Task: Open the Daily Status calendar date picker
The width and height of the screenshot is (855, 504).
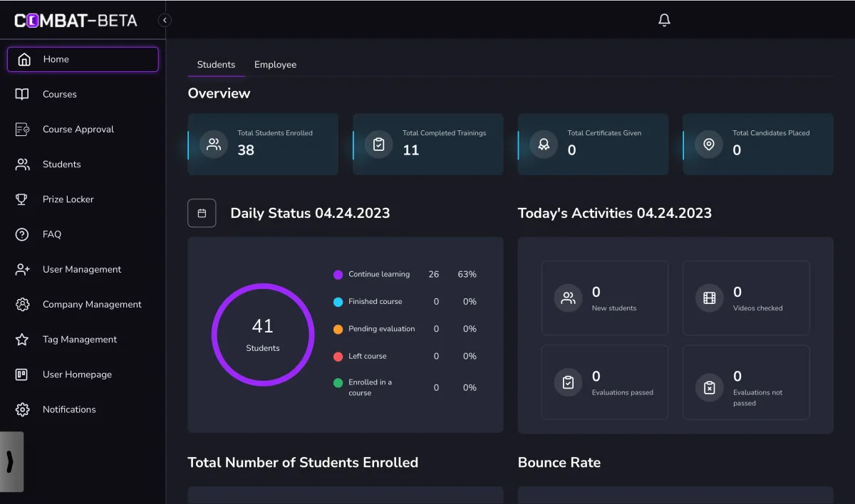Action: pos(202,213)
